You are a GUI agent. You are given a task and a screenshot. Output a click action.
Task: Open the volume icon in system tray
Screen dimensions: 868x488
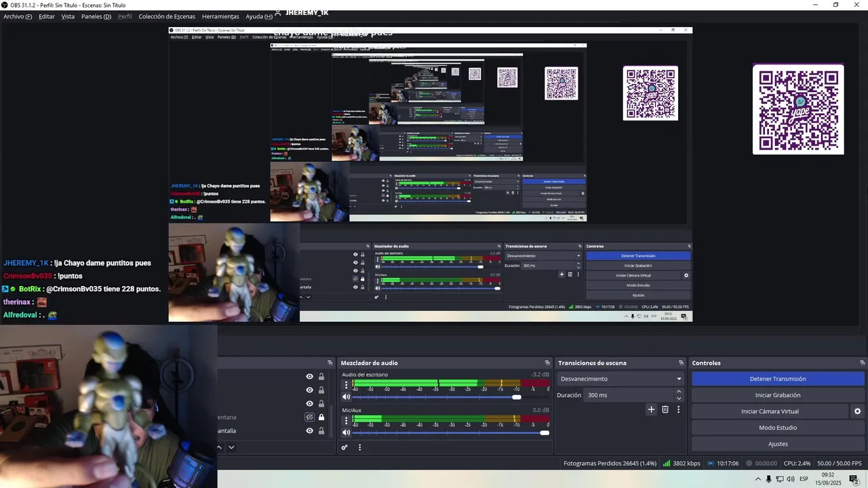tap(791, 479)
